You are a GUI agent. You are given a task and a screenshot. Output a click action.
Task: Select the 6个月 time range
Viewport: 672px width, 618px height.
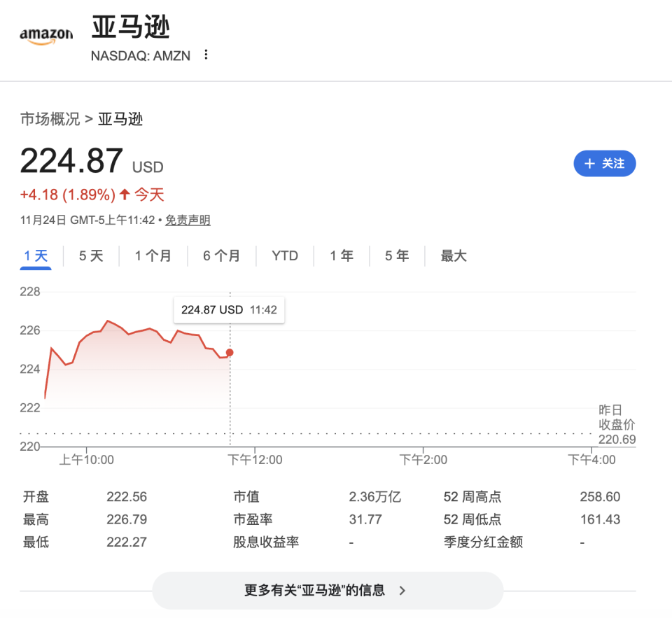[x=222, y=255]
